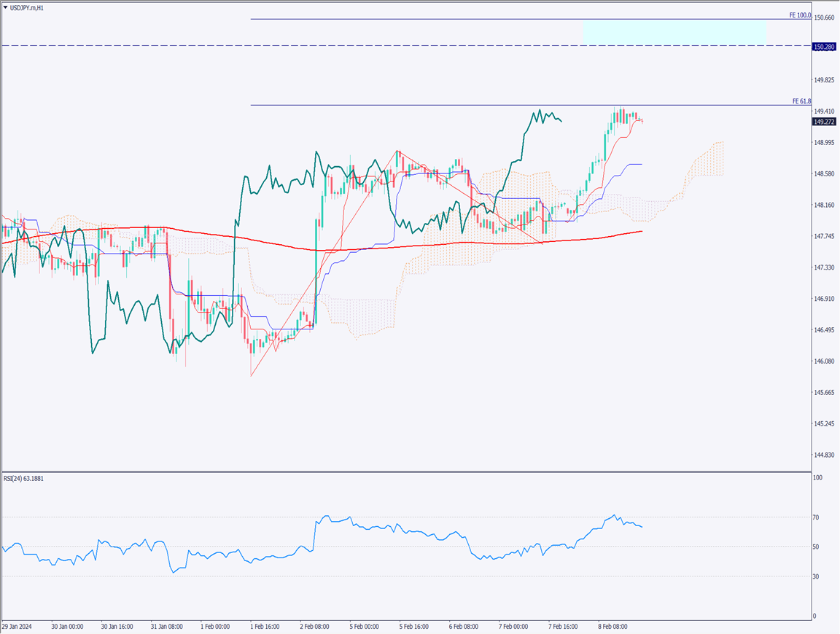Click the 2 Feb 08:00 time label
The height and width of the screenshot is (634, 840).
coord(315,626)
